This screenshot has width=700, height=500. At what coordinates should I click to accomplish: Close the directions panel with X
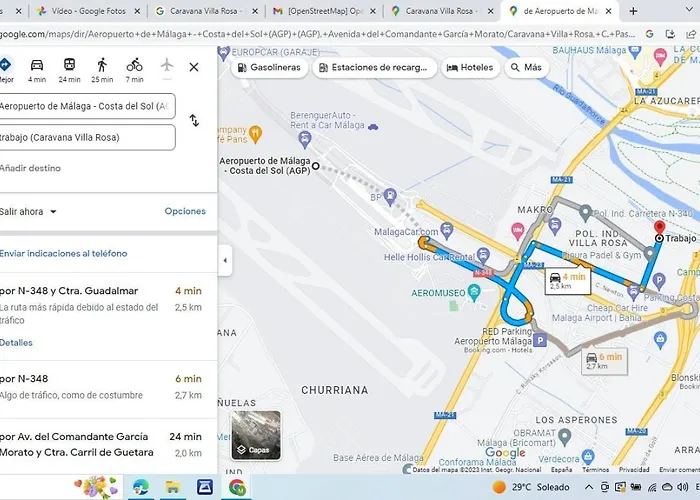tap(194, 67)
